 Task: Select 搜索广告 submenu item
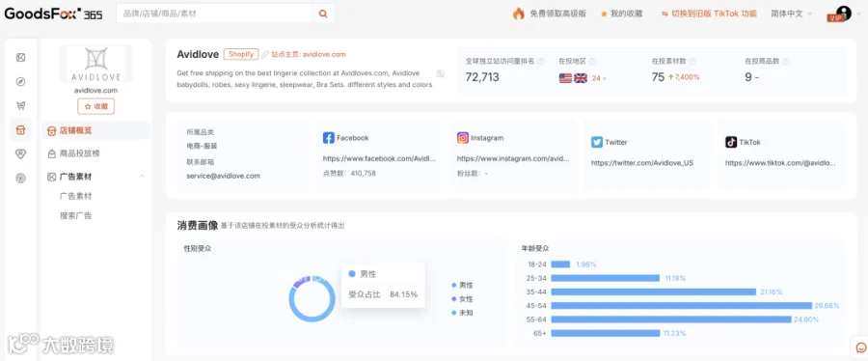[x=76, y=216]
